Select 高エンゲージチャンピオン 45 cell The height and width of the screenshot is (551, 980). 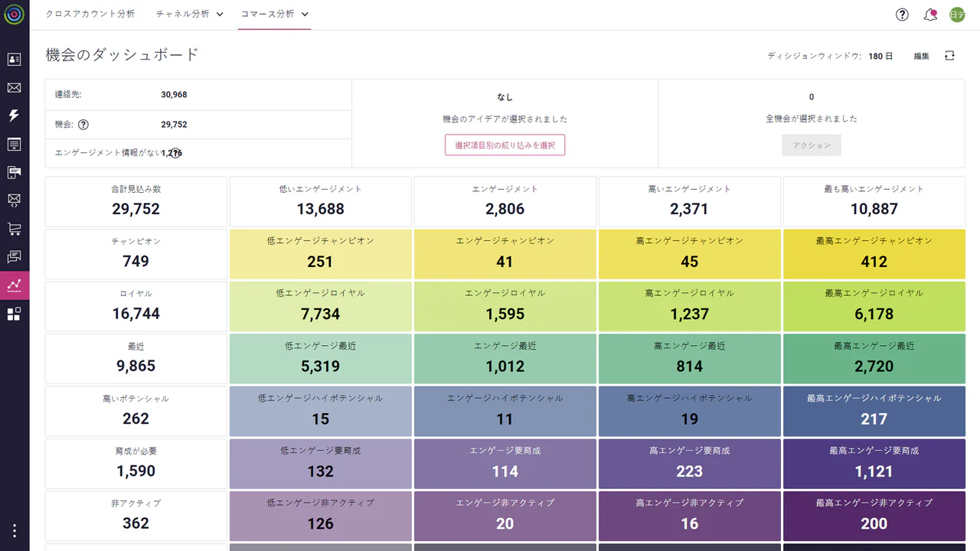click(690, 254)
